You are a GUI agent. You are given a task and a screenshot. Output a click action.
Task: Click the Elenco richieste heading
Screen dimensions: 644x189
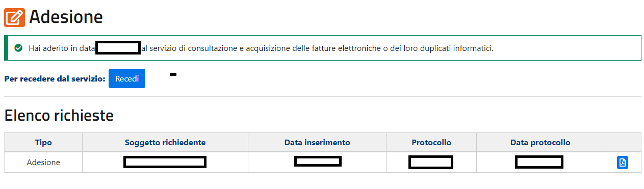[59, 116]
